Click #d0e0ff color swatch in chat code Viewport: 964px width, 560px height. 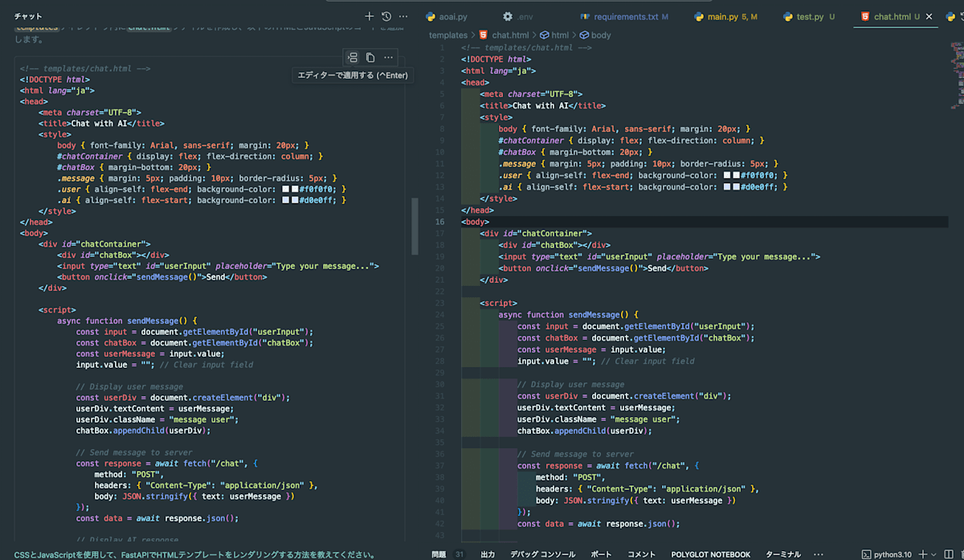coord(294,201)
